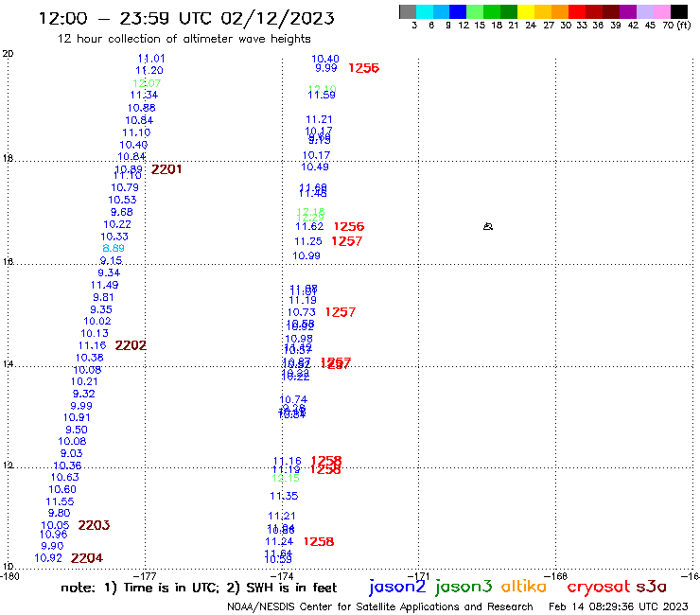Screen dimensions: 700x615
Task: Select the wave height value 11.24
Action: pos(279,541)
